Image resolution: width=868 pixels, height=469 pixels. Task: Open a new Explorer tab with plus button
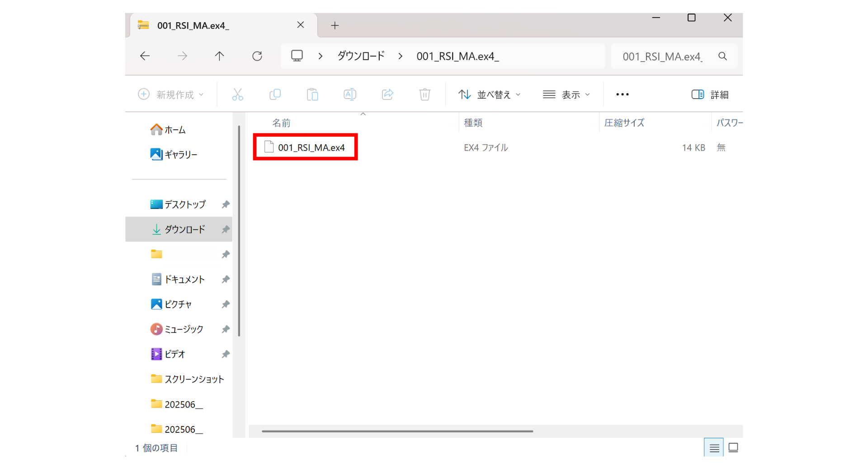(x=335, y=25)
